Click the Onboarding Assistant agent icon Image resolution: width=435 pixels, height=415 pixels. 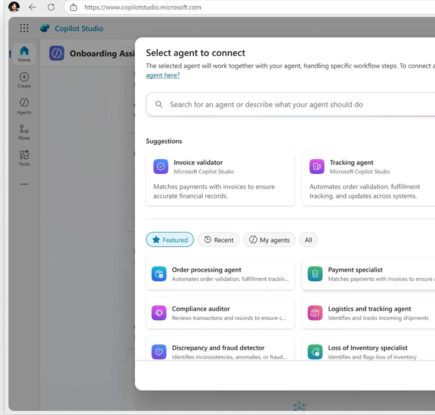57,53
